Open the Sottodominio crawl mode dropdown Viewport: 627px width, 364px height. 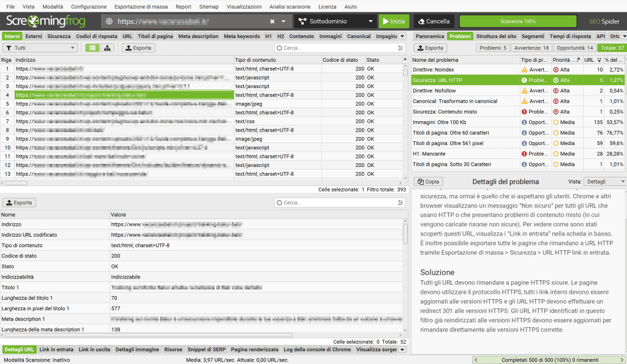tap(336, 21)
